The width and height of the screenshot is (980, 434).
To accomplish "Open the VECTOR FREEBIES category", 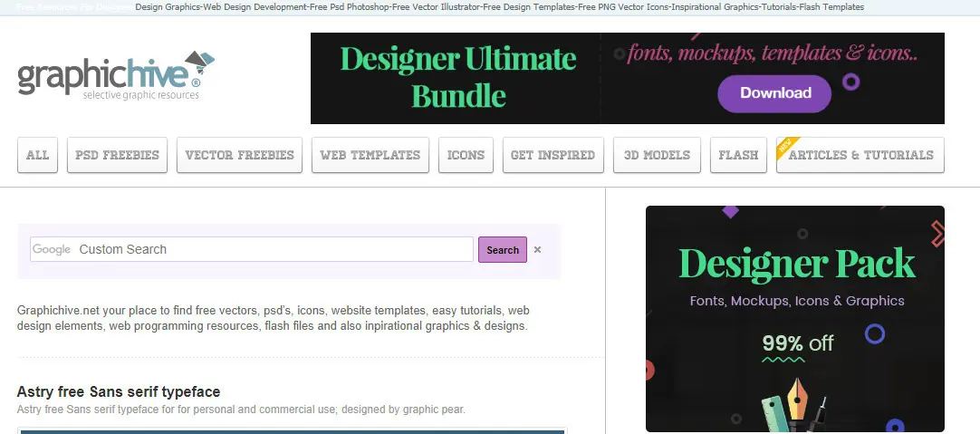I will click(x=239, y=155).
